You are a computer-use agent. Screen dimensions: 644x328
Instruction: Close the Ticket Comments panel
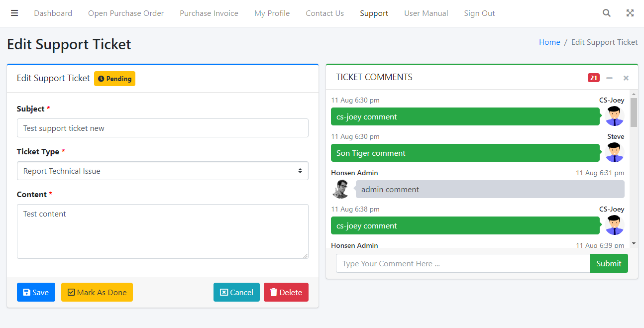point(626,78)
